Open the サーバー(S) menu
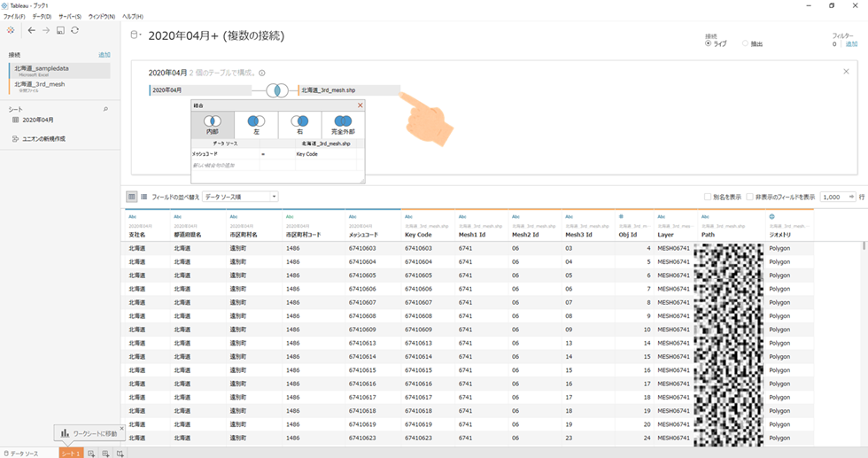Screen dimensions: 868x458 click(x=70, y=17)
